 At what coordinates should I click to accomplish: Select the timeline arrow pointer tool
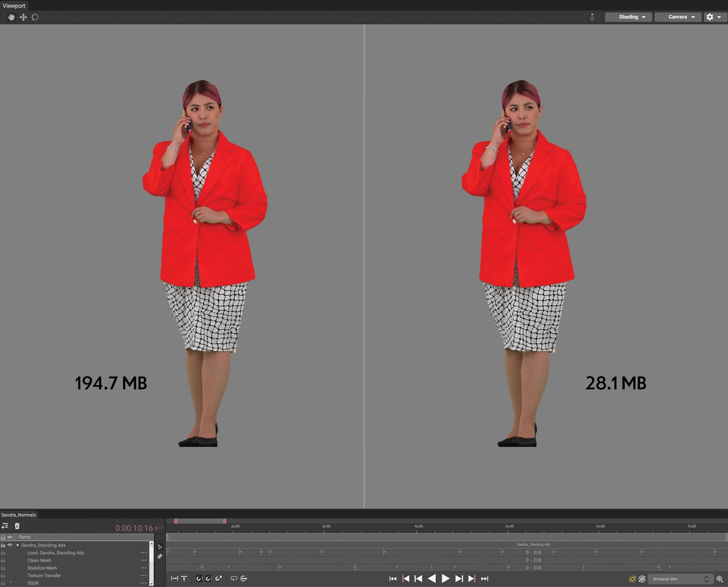tap(160, 547)
